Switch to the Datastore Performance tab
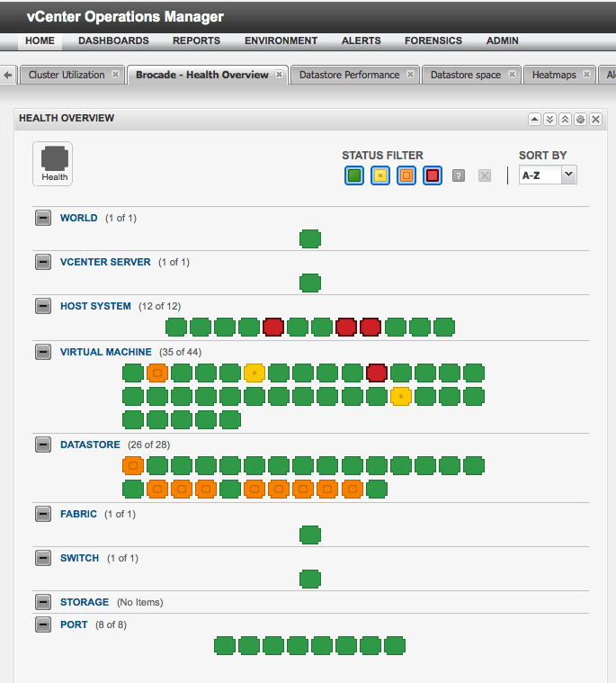The width and height of the screenshot is (616, 683). coord(349,75)
